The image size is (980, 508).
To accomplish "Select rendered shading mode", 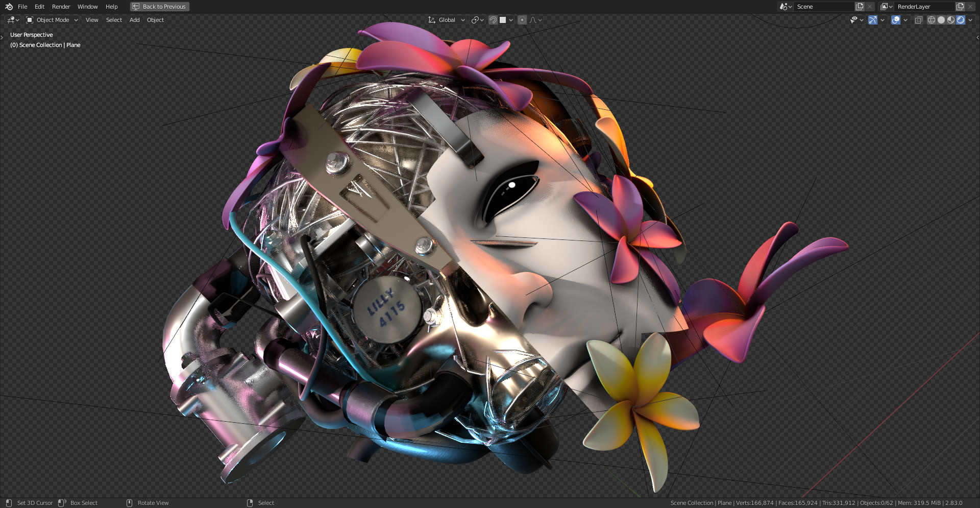I will point(961,20).
